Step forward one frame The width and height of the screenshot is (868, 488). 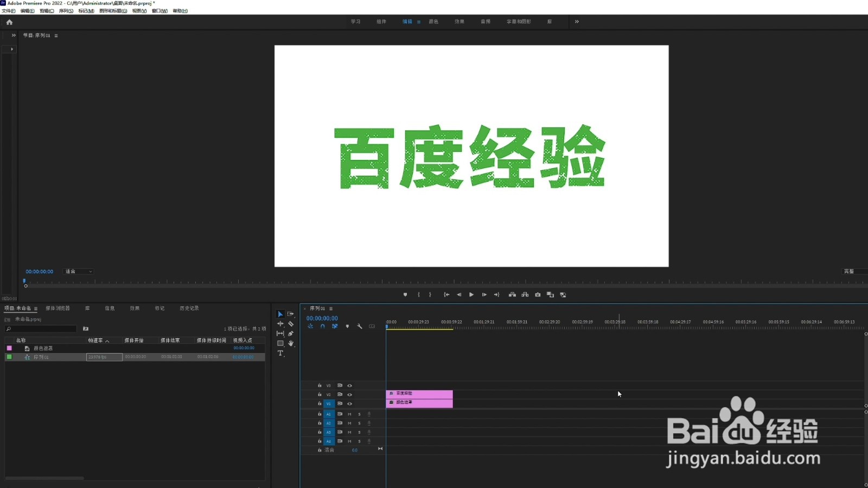(484, 294)
